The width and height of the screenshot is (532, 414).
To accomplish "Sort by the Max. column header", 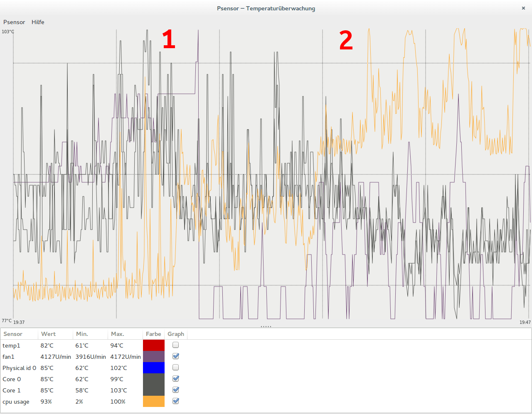I will [125, 334].
